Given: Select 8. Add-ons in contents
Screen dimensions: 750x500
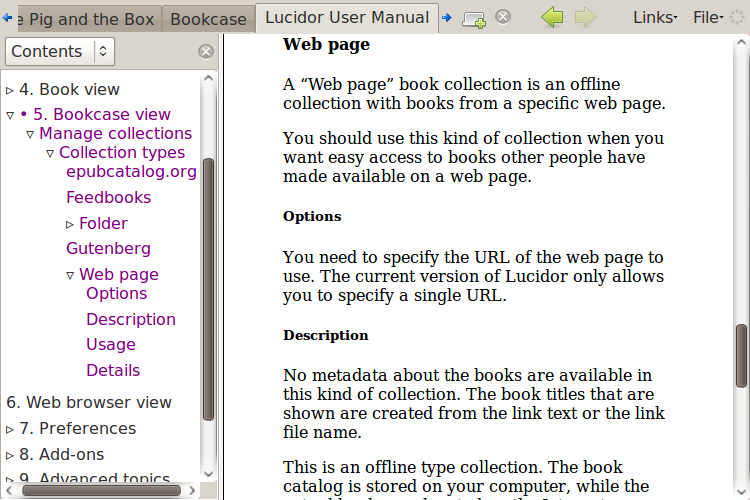Looking at the screenshot, I should point(62,454).
